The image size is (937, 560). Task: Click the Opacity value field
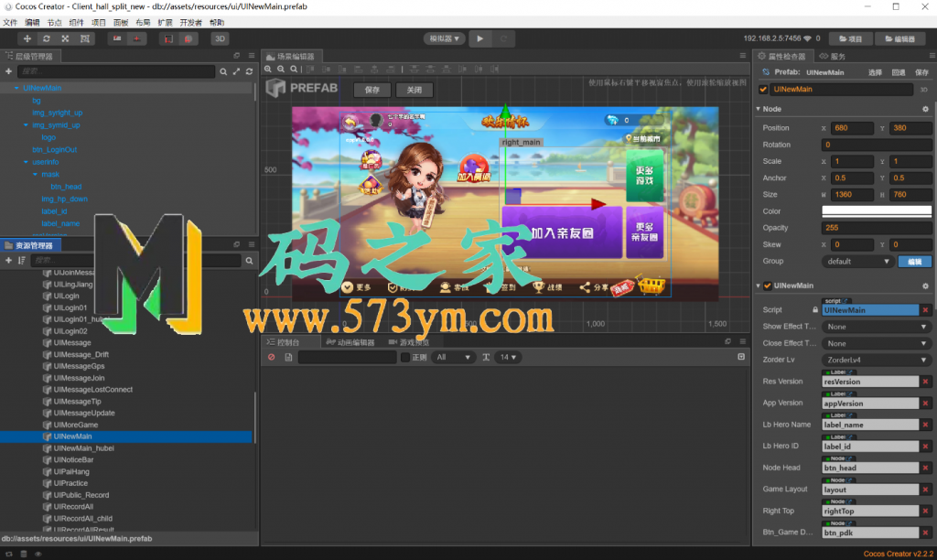[x=877, y=228]
